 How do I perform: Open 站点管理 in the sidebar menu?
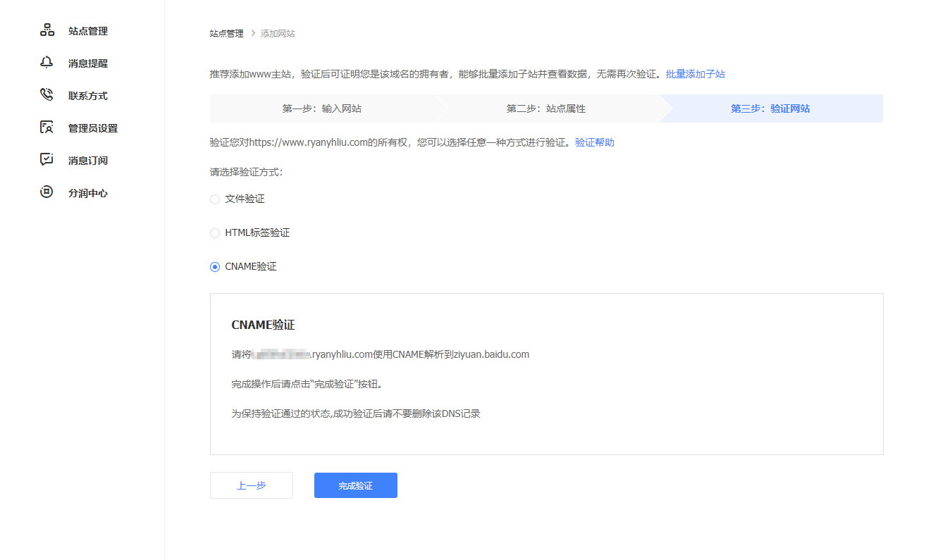[88, 31]
